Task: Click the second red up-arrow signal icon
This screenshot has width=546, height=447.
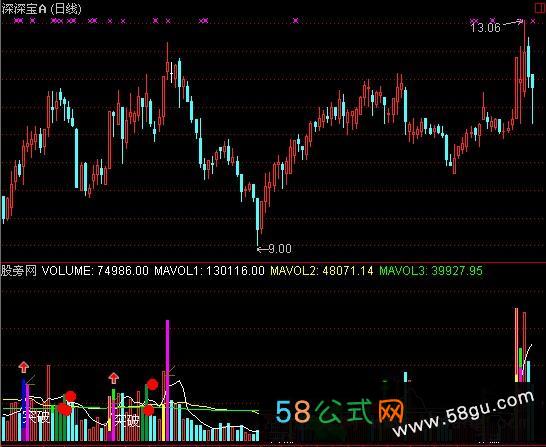Action: (x=113, y=378)
